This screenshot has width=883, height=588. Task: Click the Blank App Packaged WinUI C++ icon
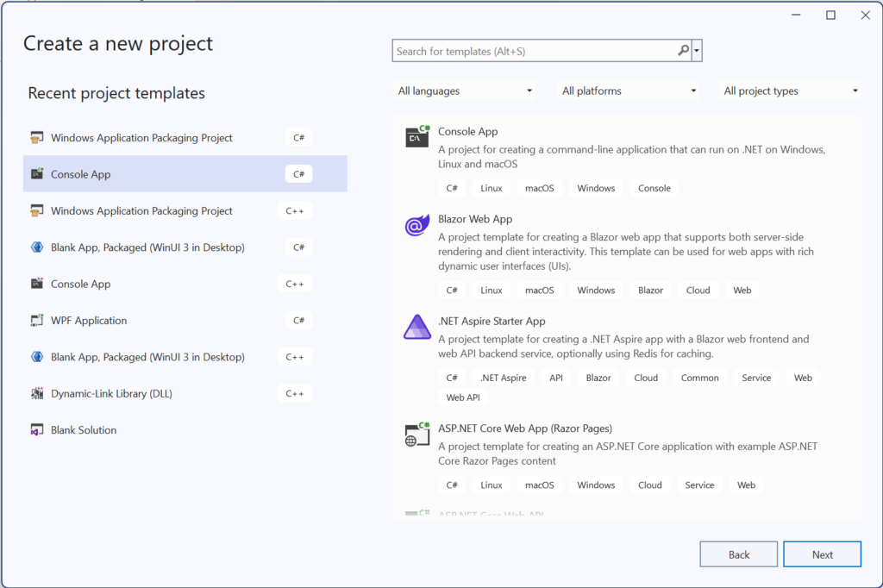36,357
